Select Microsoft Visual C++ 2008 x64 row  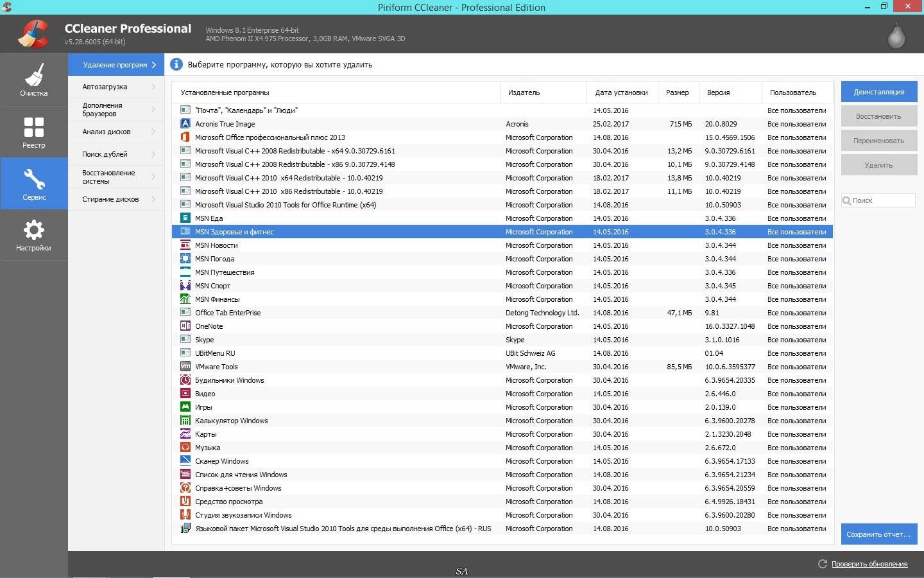502,151
